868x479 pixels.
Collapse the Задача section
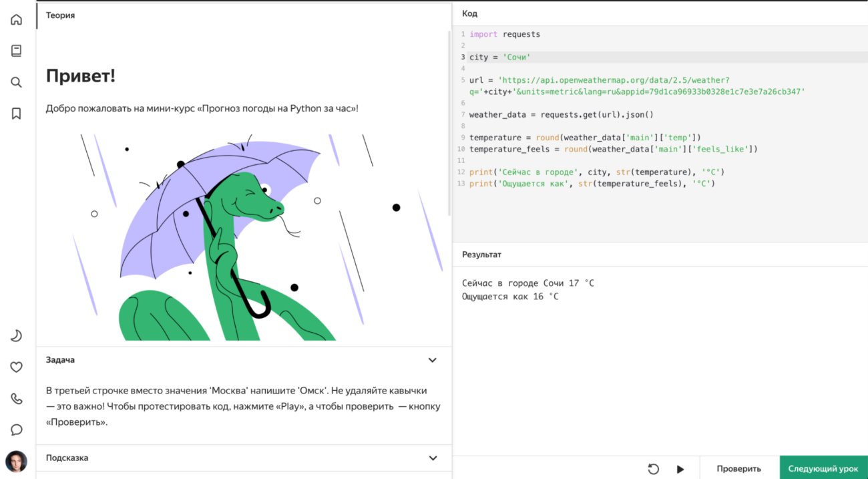point(432,359)
